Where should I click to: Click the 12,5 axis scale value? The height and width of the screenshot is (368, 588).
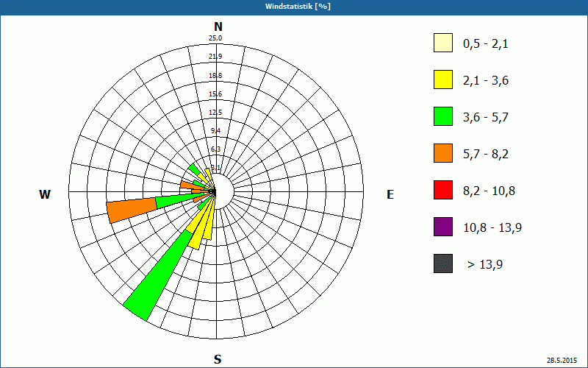tap(215, 113)
